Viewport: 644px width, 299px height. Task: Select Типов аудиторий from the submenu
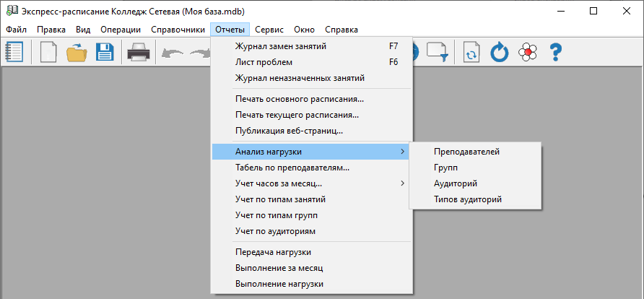tap(467, 199)
